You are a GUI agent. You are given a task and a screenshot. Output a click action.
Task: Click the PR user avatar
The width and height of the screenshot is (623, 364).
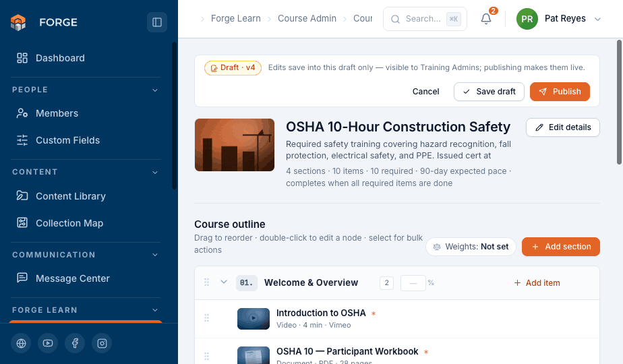coord(527,19)
